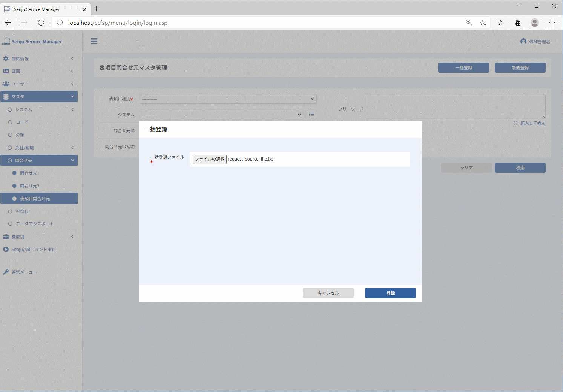Click the キャンセル button
The height and width of the screenshot is (392, 563).
point(328,293)
